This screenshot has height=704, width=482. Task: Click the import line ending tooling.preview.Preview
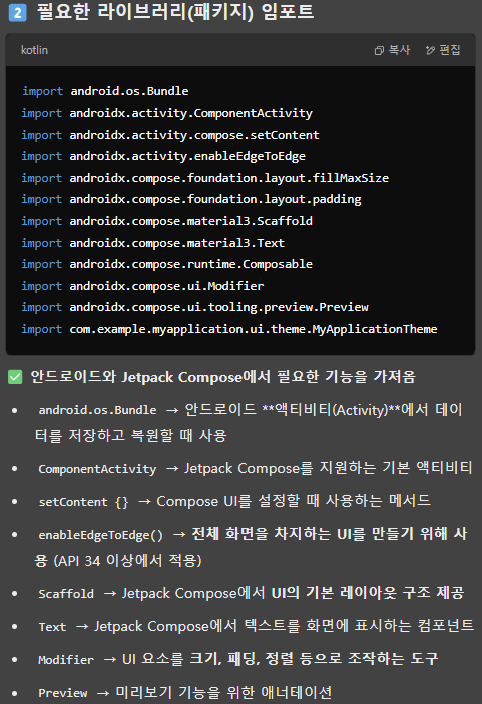[x=195, y=307]
